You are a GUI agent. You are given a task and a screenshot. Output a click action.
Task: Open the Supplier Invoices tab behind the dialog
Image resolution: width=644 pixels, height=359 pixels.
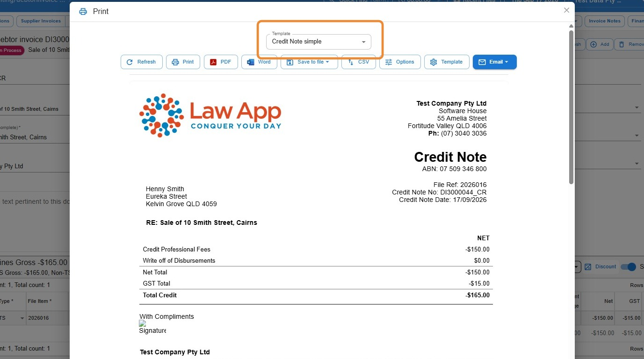click(41, 21)
